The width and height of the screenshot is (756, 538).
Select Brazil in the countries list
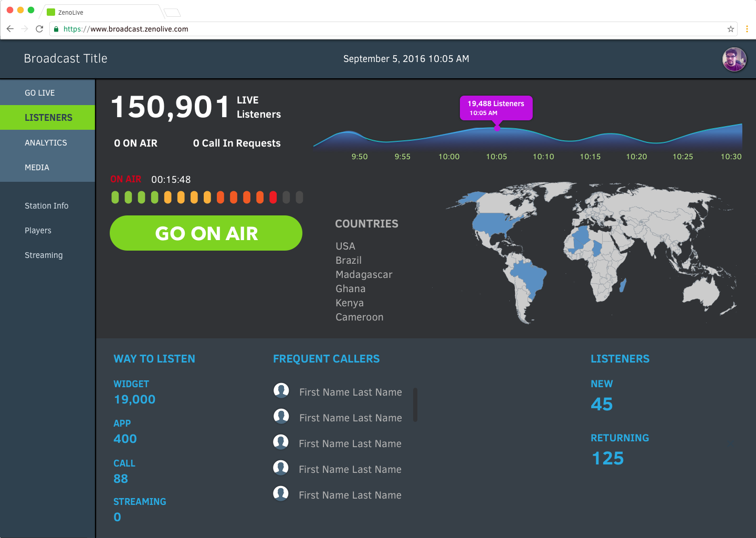[x=349, y=260]
